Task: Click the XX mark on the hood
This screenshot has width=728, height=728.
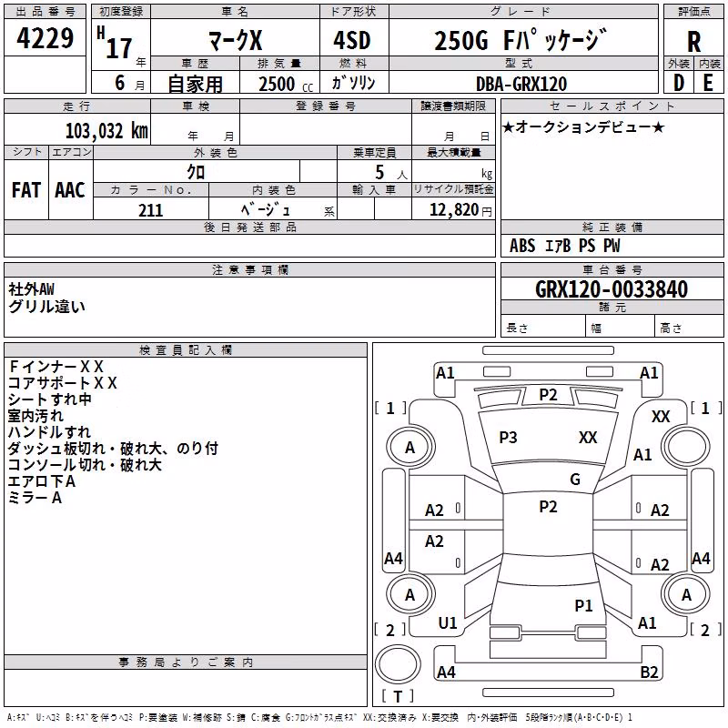Action: [x=588, y=438]
